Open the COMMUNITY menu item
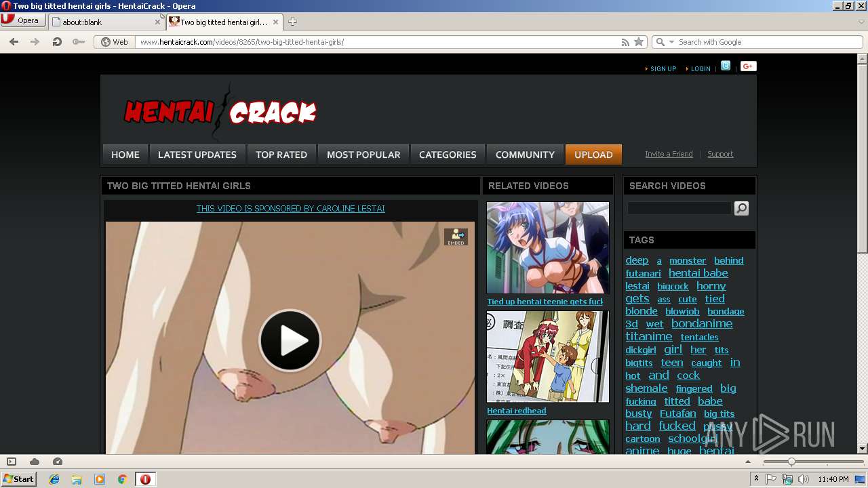 click(x=525, y=155)
